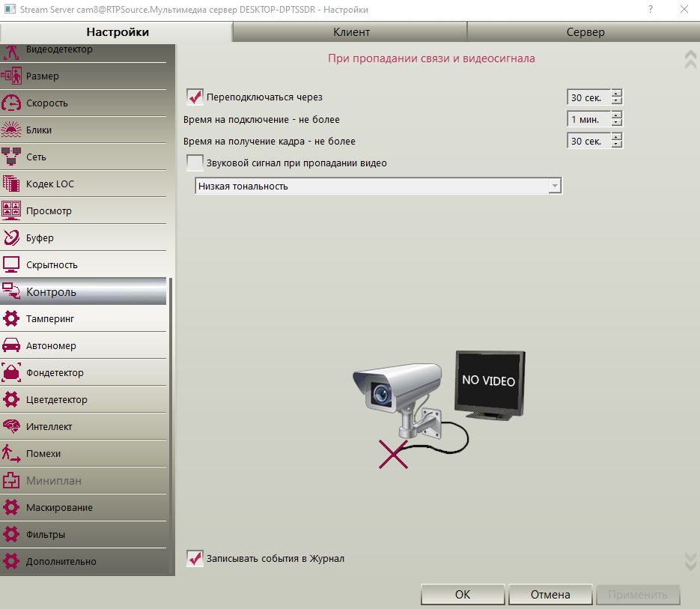
Task: Enable Звуковой сигнал при пропадании видео
Action: coord(195,163)
